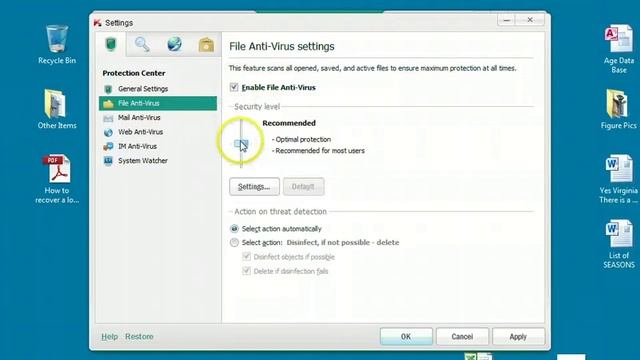Select File Anti-Virus in the sidebar

(158, 103)
